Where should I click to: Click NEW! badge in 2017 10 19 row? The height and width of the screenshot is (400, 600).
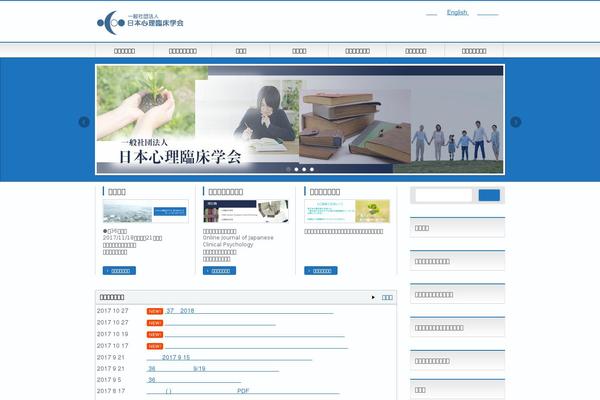point(155,335)
